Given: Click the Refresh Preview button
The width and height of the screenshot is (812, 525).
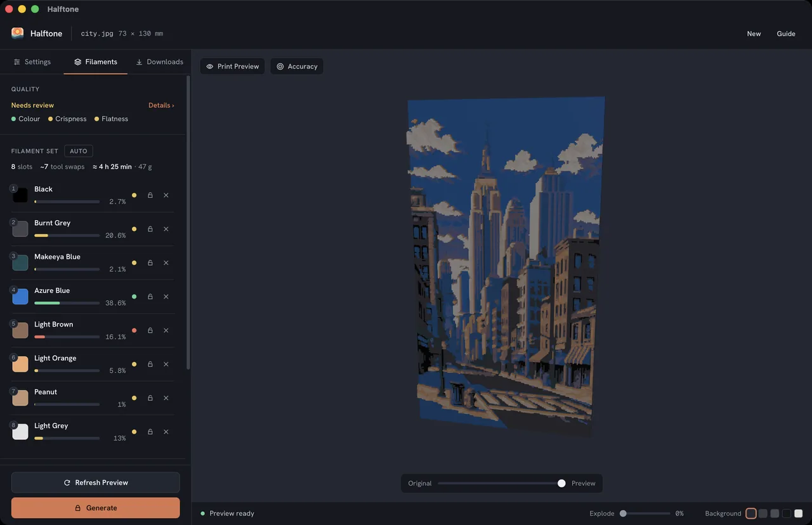Looking at the screenshot, I should pyautogui.click(x=95, y=483).
